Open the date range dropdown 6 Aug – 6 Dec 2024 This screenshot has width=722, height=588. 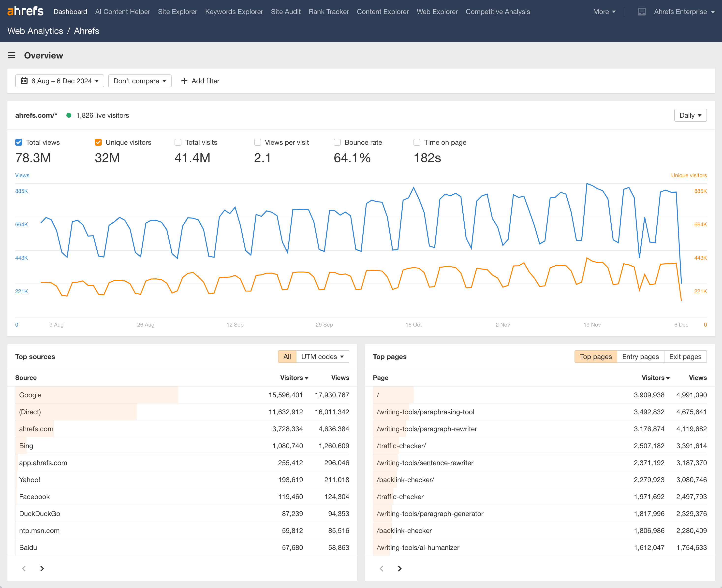pos(60,81)
